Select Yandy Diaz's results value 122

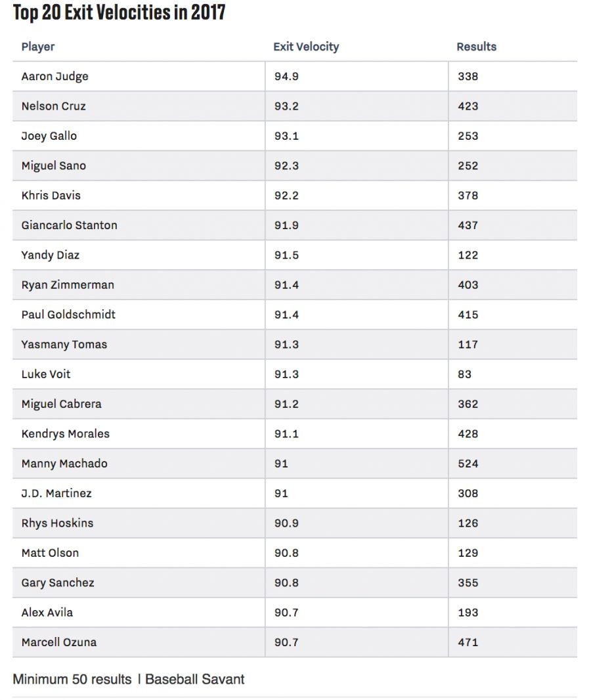[468, 255]
